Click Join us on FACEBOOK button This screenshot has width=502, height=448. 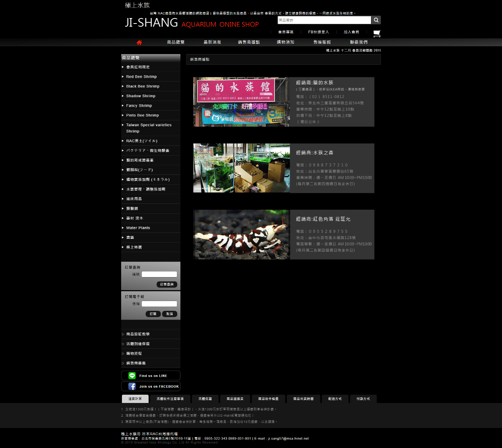151,386
